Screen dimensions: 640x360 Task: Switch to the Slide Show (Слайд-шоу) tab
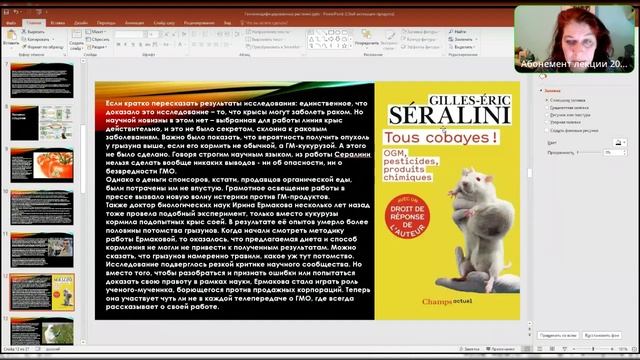click(x=164, y=23)
